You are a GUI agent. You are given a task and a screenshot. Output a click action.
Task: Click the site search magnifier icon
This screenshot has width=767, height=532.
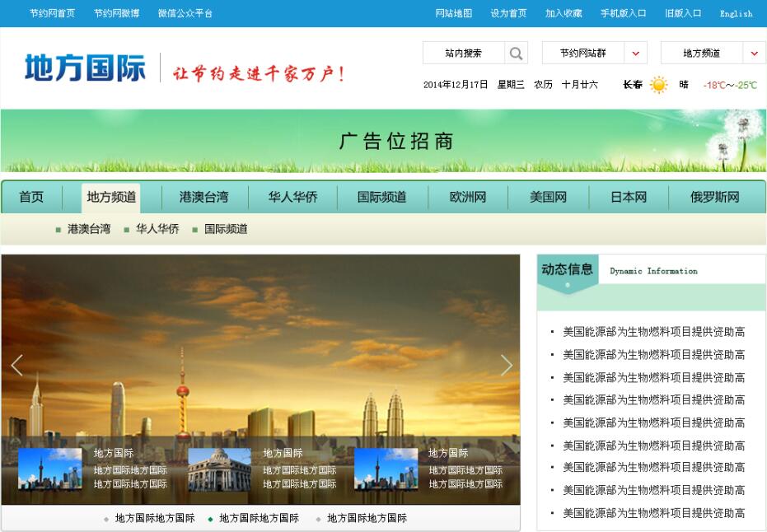coord(516,53)
